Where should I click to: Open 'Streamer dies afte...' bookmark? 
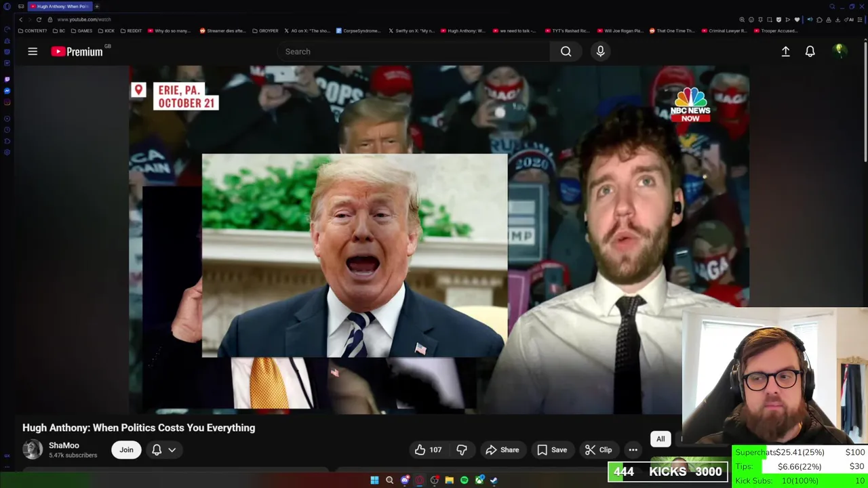pyautogui.click(x=222, y=30)
